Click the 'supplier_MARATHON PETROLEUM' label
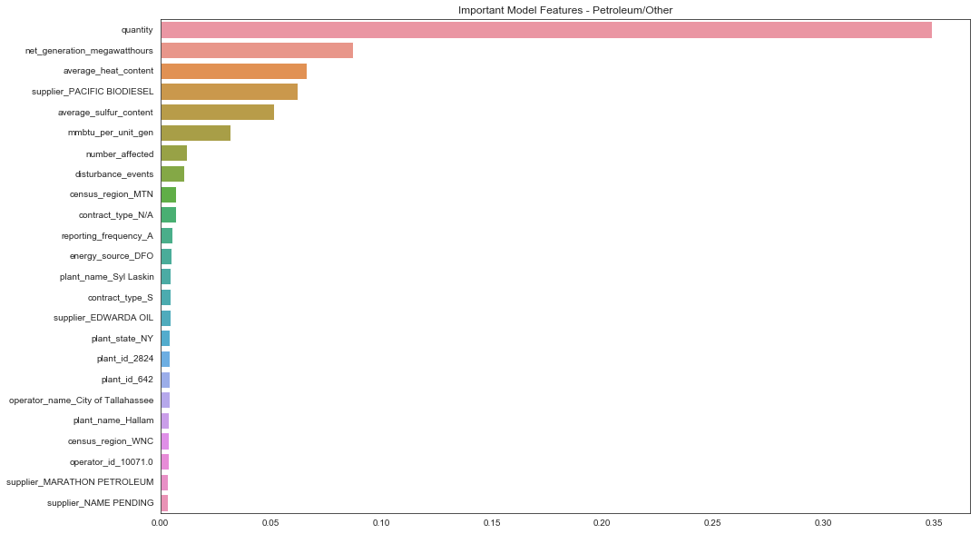 tap(80, 482)
